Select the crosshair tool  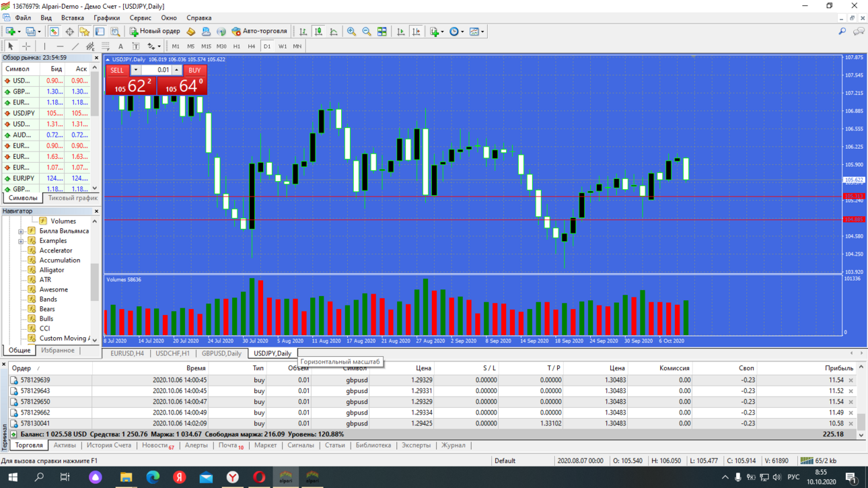point(26,46)
